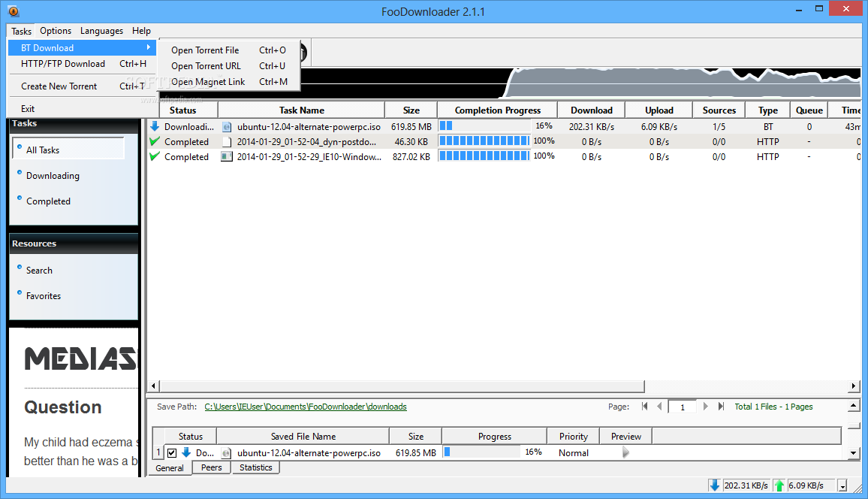Show Downloading tasks in sidebar
Image resolution: width=868 pixels, height=499 pixels.
pyautogui.click(x=53, y=176)
